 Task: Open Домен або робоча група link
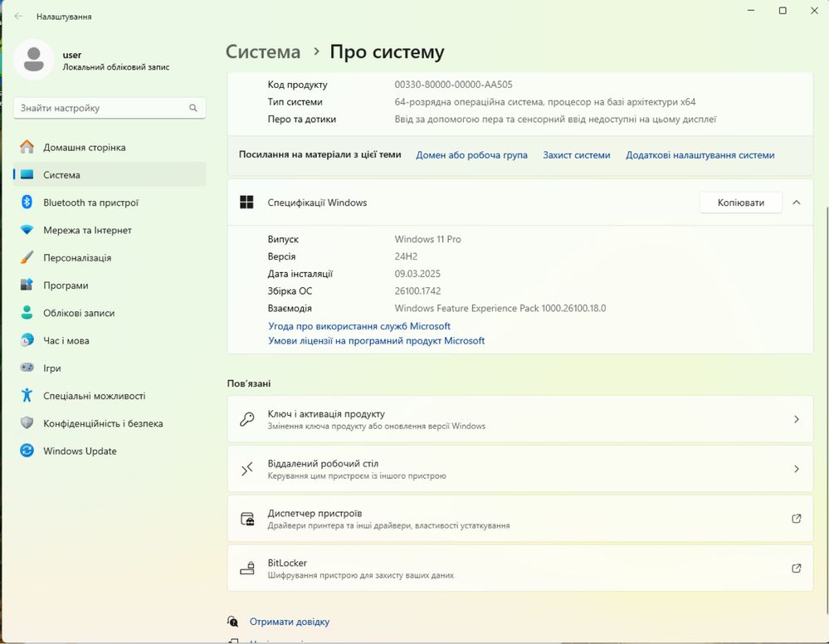point(471,155)
